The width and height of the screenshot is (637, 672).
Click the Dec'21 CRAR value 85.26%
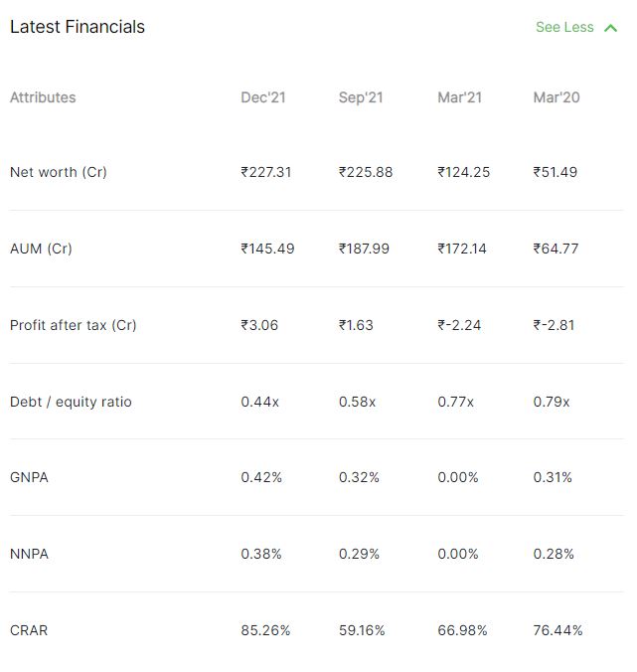point(265,630)
